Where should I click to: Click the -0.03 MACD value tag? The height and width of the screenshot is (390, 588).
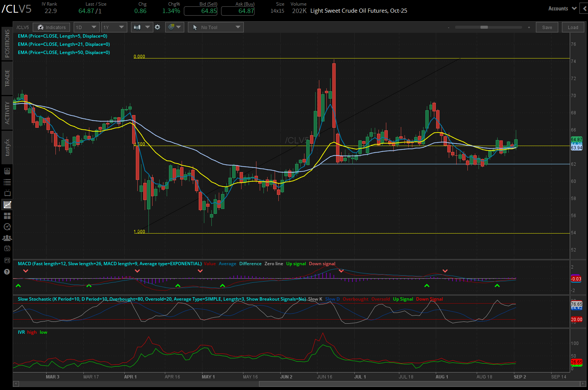pos(576,279)
